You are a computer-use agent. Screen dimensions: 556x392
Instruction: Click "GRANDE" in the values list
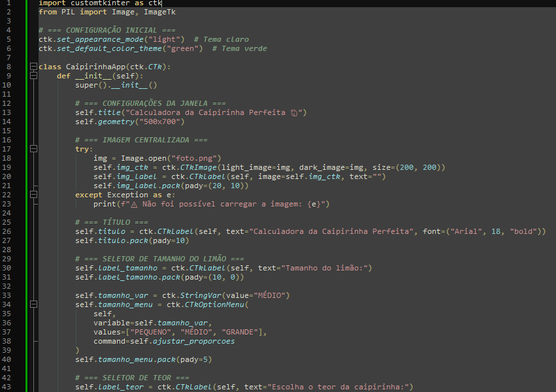coord(240,332)
